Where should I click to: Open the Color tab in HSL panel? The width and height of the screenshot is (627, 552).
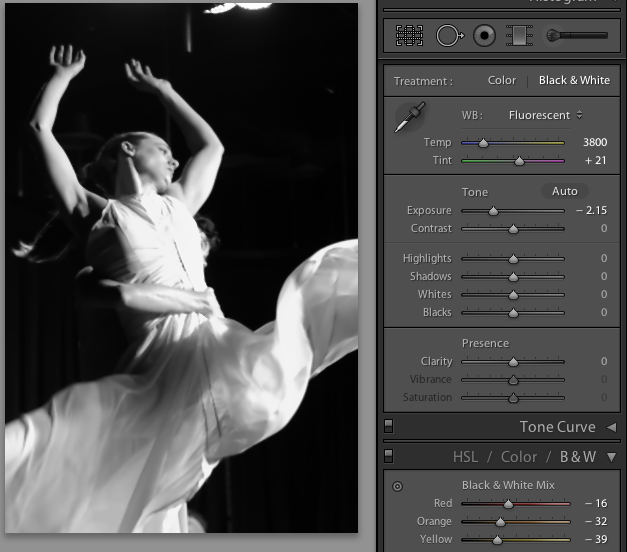click(519, 457)
